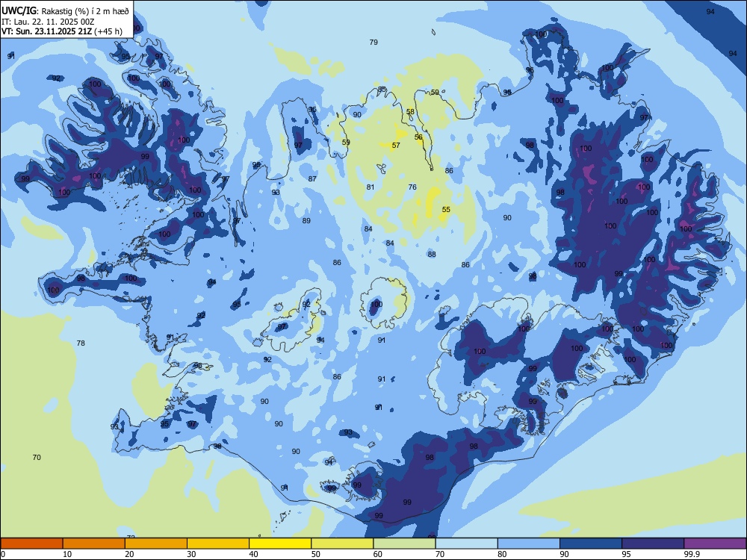Click the humidity value '87' on the map
The width and height of the screenshot is (747, 560).
[312, 179]
